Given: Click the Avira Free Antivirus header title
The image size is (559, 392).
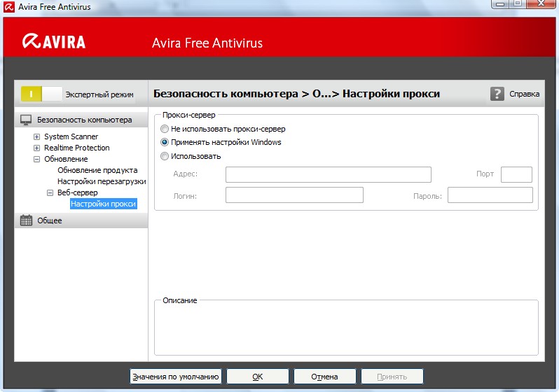Looking at the screenshot, I should click(x=207, y=43).
